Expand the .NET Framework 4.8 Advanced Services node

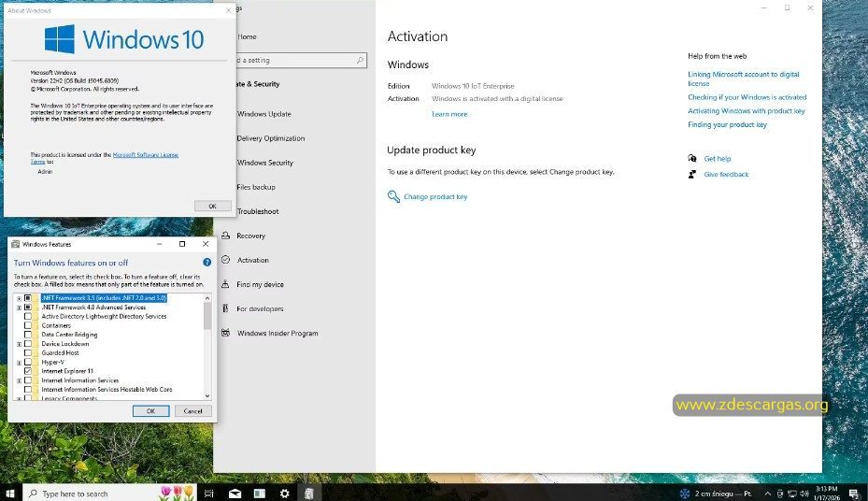(19, 308)
